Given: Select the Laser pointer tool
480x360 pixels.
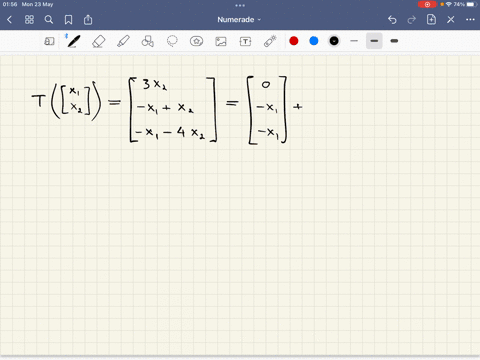Looking at the screenshot, I should (x=270, y=41).
